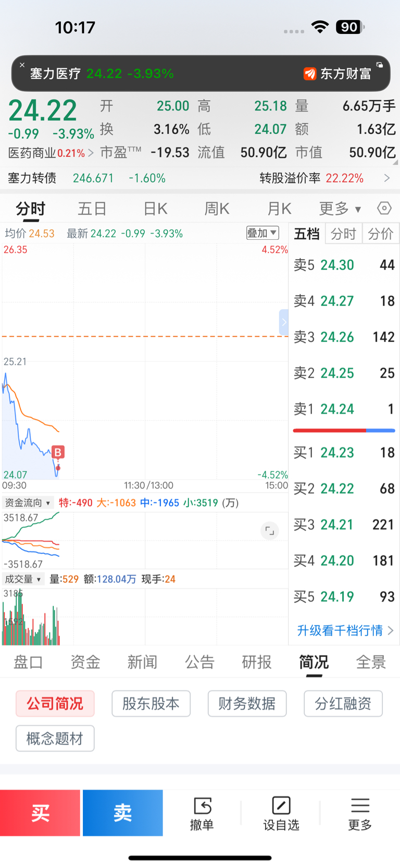Collapse the order book side handle
This screenshot has width=400, height=868.
(284, 322)
